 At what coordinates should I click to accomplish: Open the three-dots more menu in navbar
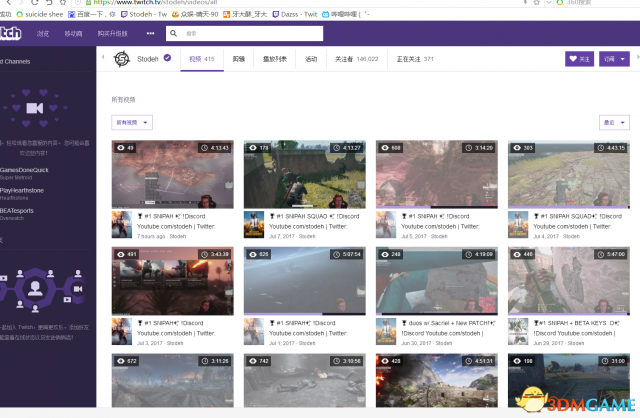coord(151,33)
